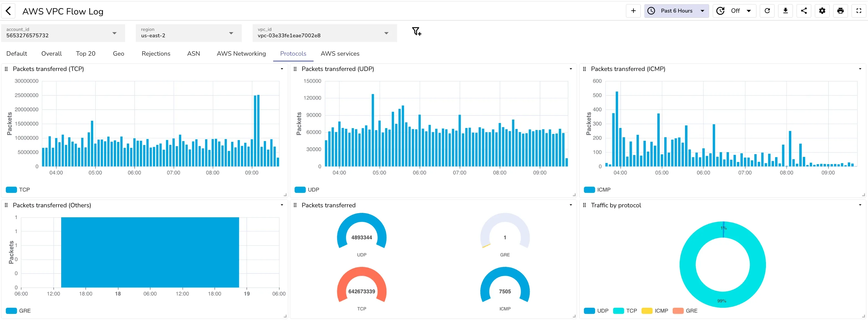Image resolution: width=868 pixels, height=325 pixels.
Task: Open Packets transferred (UDP) panel menu arrow
Action: (x=571, y=69)
